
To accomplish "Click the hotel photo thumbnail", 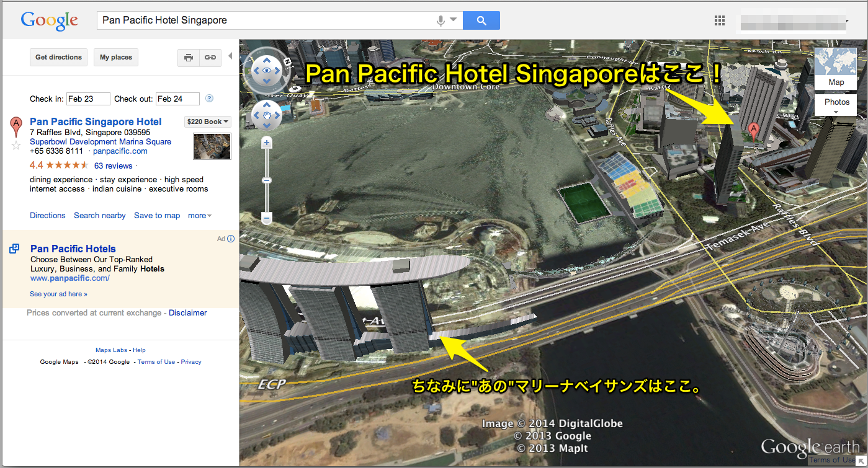I will [x=212, y=146].
